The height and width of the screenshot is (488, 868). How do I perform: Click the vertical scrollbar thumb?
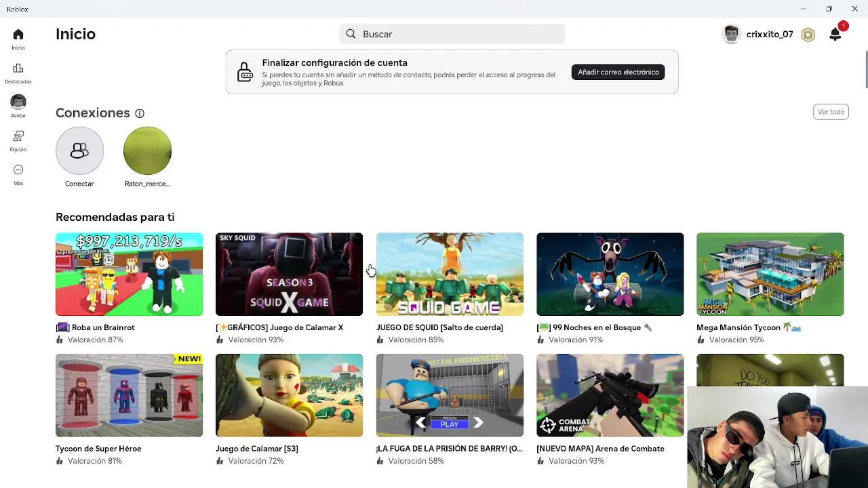click(x=866, y=70)
